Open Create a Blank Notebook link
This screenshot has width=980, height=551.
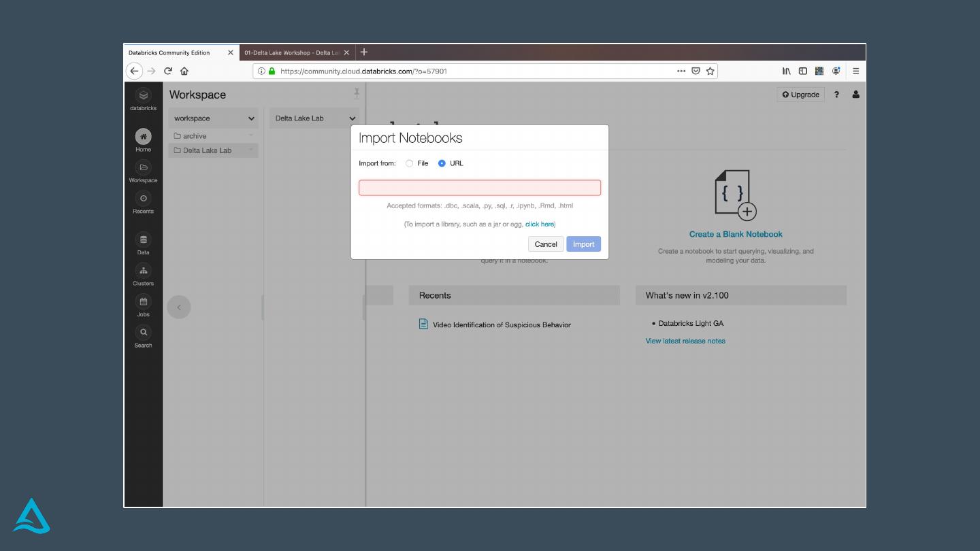(x=736, y=234)
